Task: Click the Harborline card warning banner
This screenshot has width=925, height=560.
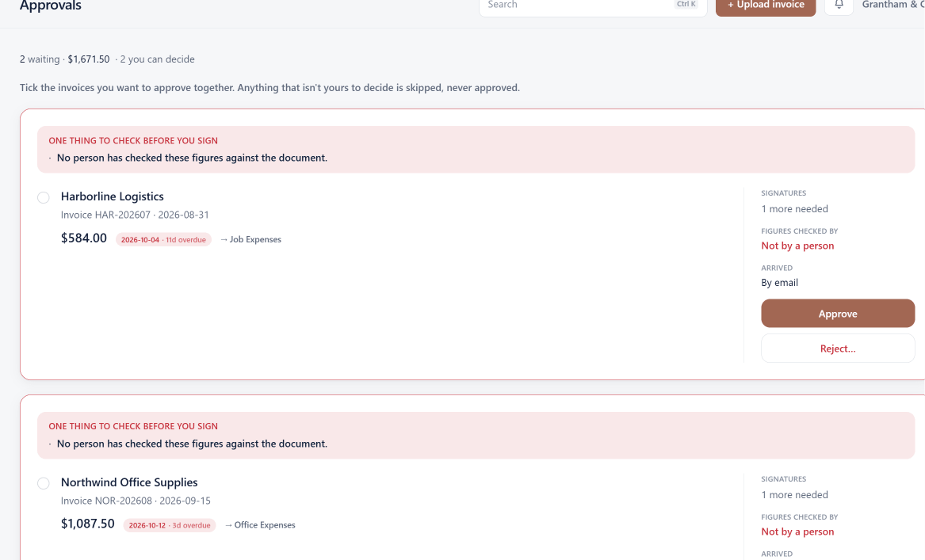Action: click(476, 149)
